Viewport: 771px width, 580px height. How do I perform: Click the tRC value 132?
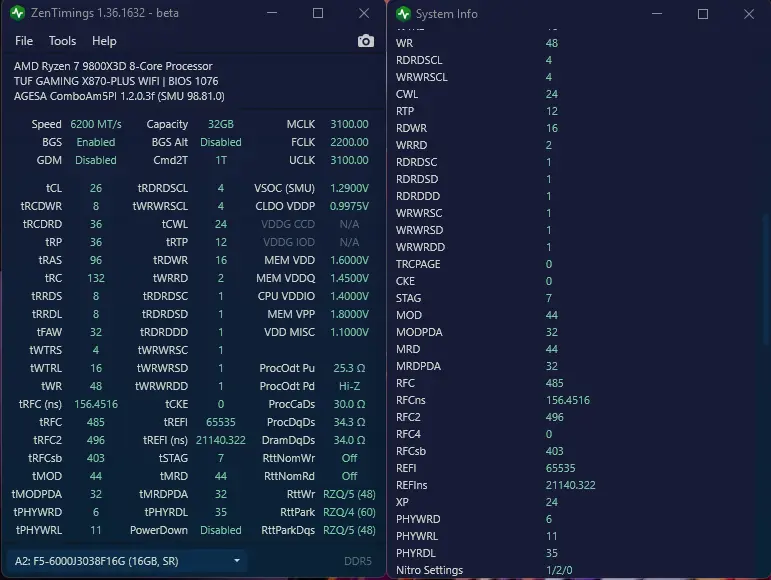(x=96, y=278)
